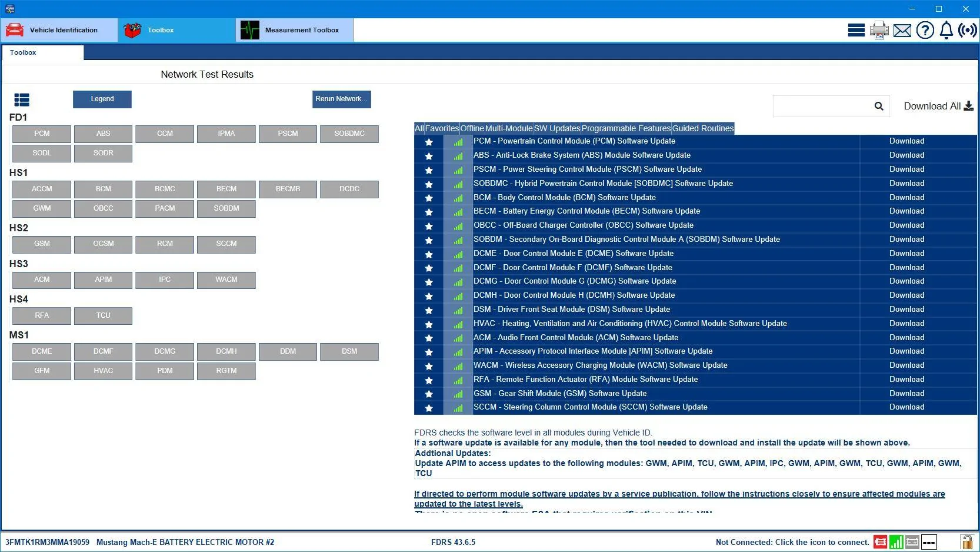The height and width of the screenshot is (552, 980).
Task: Select the TCU module in HS4
Action: 104,316
